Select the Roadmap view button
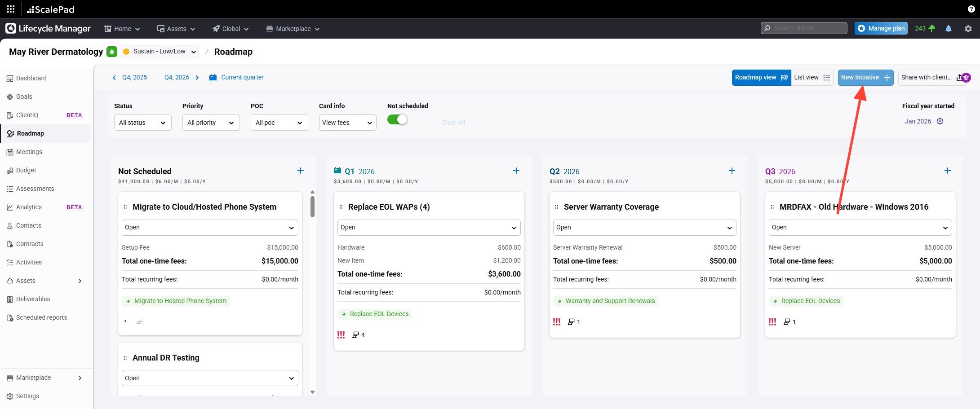Image resolution: width=980 pixels, height=409 pixels. [761, 78]
